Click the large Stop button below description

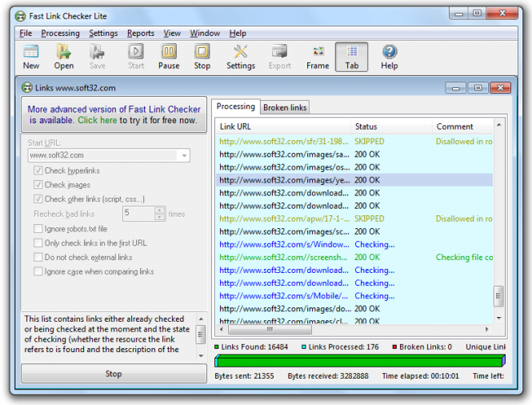pos(114,374)
